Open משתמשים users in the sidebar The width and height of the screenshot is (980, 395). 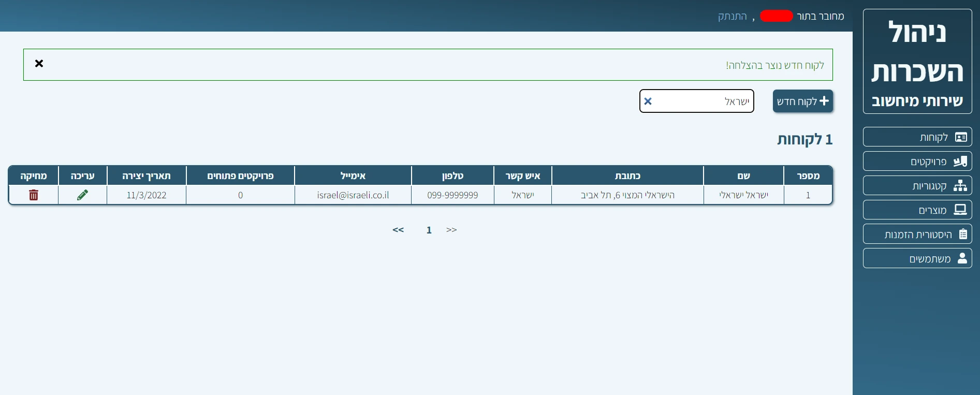[917, 259]
